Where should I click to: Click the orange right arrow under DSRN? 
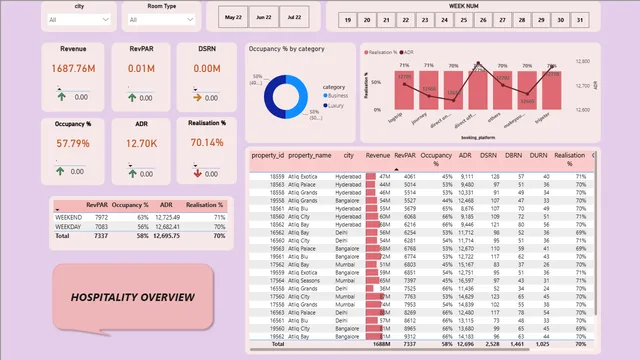(x=198, y=98)
